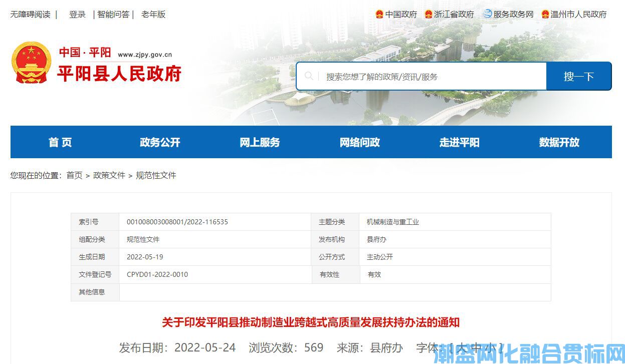Open the 无障碍阅读 accessibility link
Viewport: 625px width, 364px height.
point(31,15)
